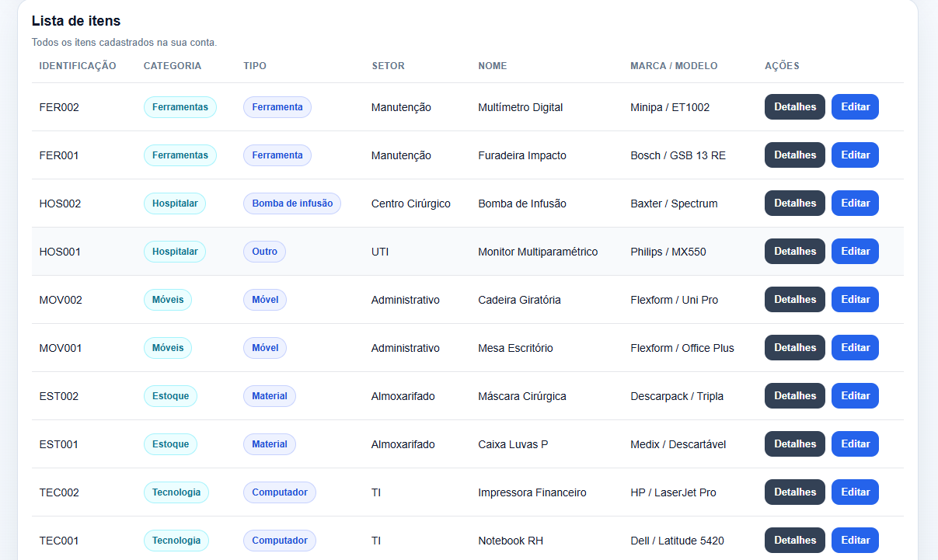This screenshot has width=938, height=560.
Task: Click the SETOR column header
Action: (388, 66)
